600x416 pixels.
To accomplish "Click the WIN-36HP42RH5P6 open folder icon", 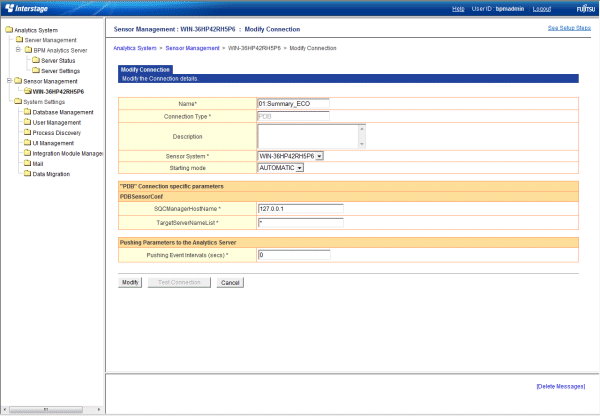I will pos(28,91).
